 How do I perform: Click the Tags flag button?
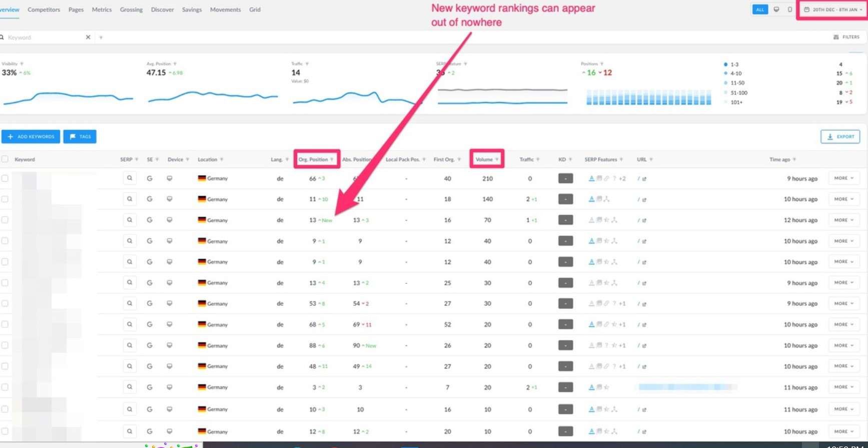[x=80, y=137]
